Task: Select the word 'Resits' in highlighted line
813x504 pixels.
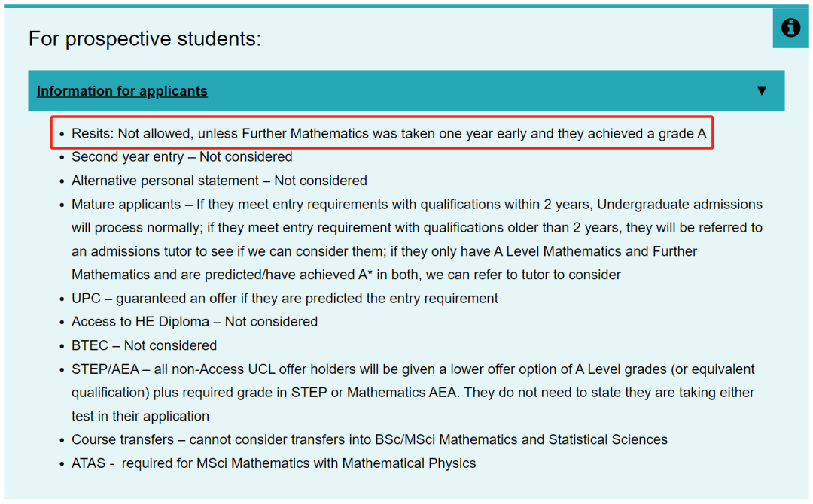Action: pyautogui.click(x=91, y=134)
